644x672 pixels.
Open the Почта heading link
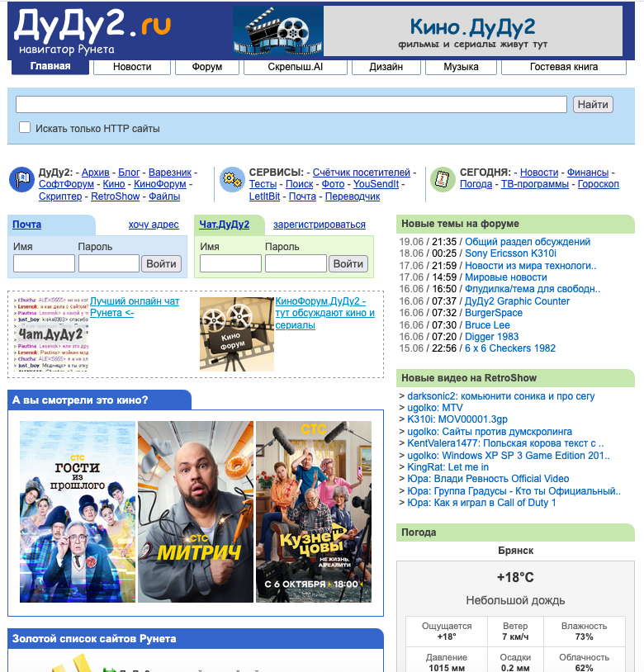pos(26,225)
